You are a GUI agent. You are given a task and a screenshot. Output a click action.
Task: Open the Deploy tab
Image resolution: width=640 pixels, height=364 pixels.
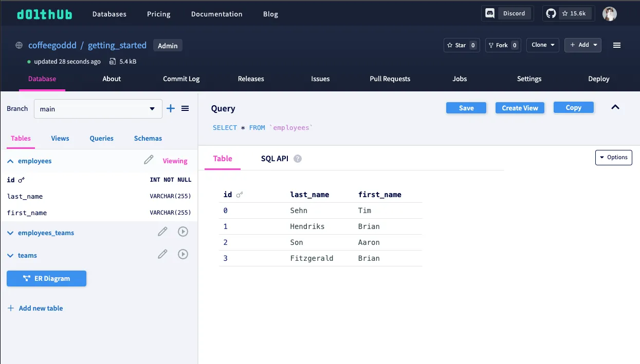pyautogui.click(x=599, y=79)
